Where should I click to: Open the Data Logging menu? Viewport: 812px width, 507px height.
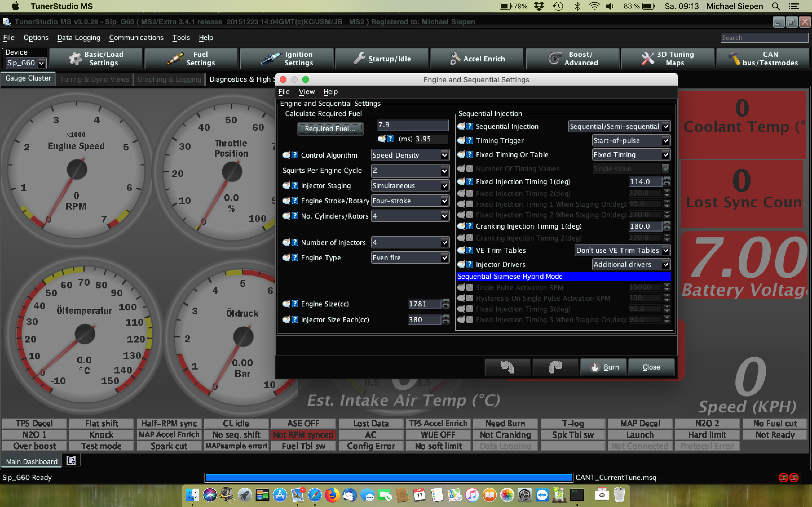pyautogui.click(x=78, y=37)
